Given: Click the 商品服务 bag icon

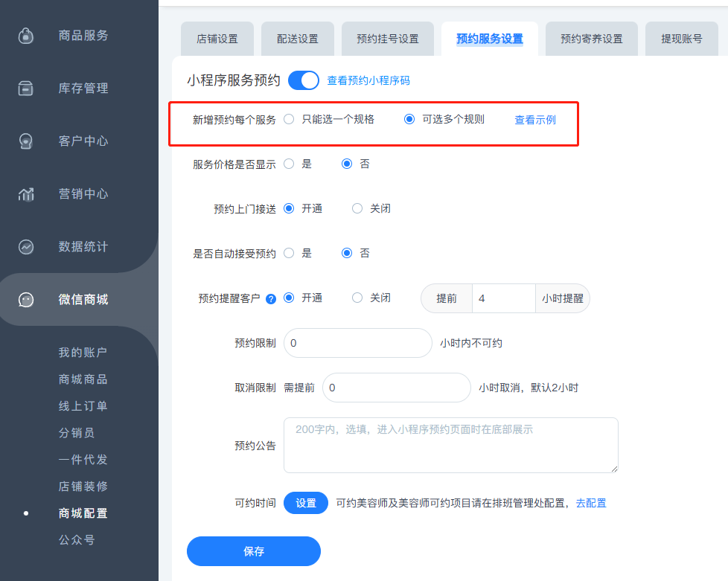Looking at the screenshot, I should tap(26, 35).
